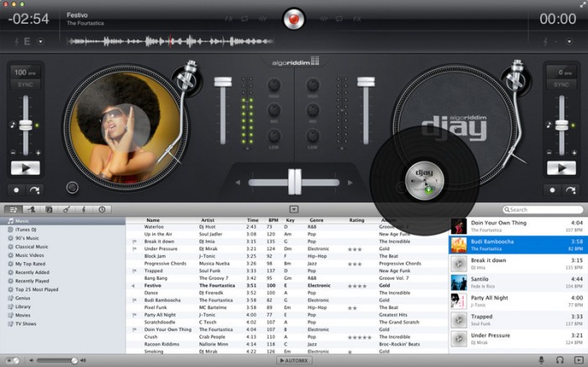Toggle SYNC on left deck
Viewport: 588px width, 367px height.
pos(25,85)
